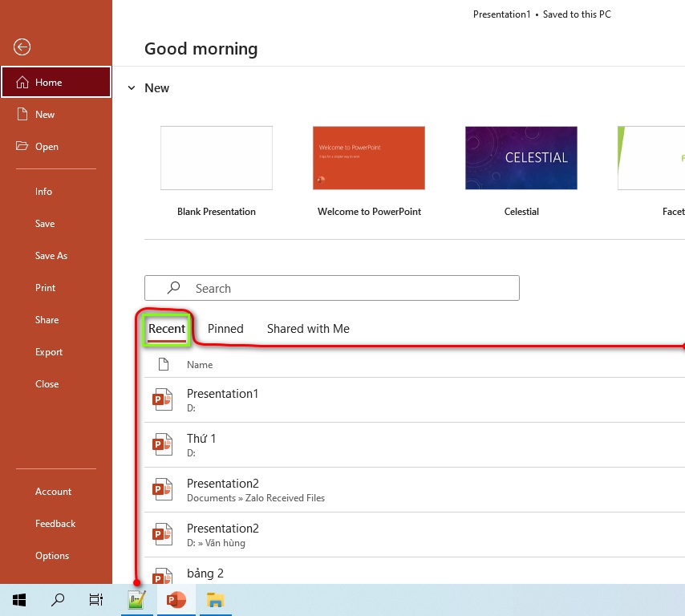Open the Feedback page
The width and height of the screenshot is (685, 616).
point(56,524)
